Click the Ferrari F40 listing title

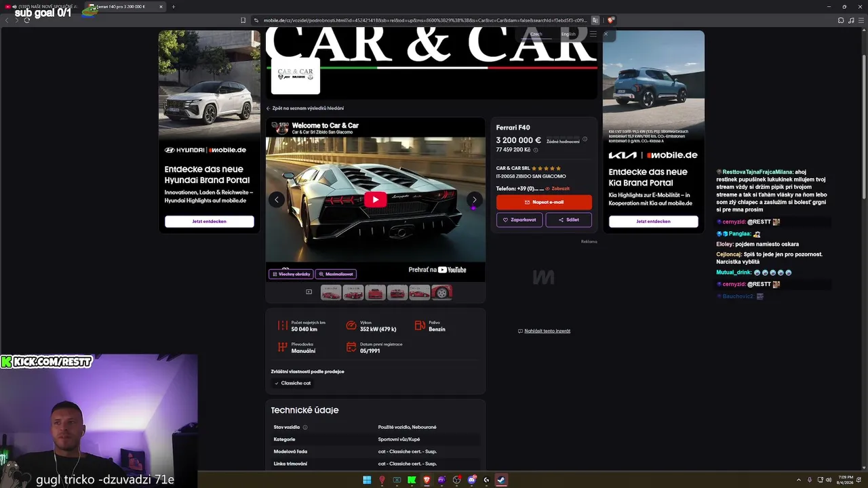513,127
